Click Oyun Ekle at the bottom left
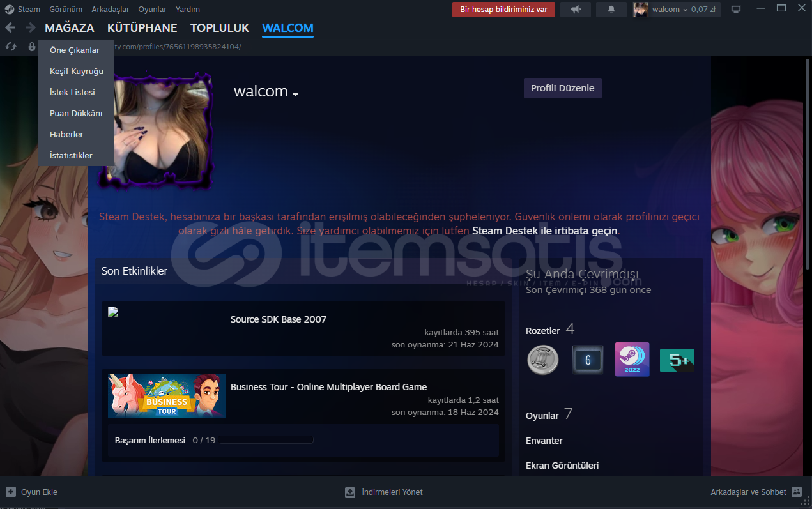 [39, 492]
